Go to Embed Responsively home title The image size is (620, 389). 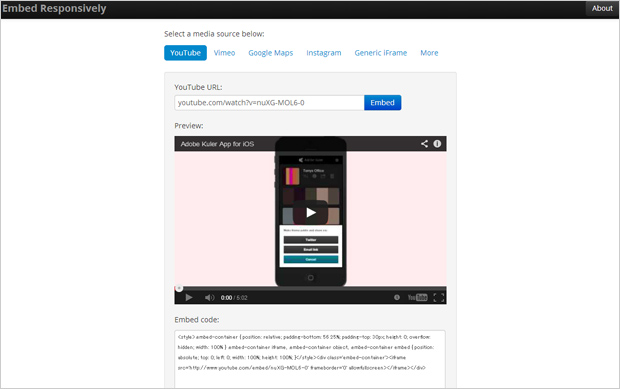click(x=54, y=8)
